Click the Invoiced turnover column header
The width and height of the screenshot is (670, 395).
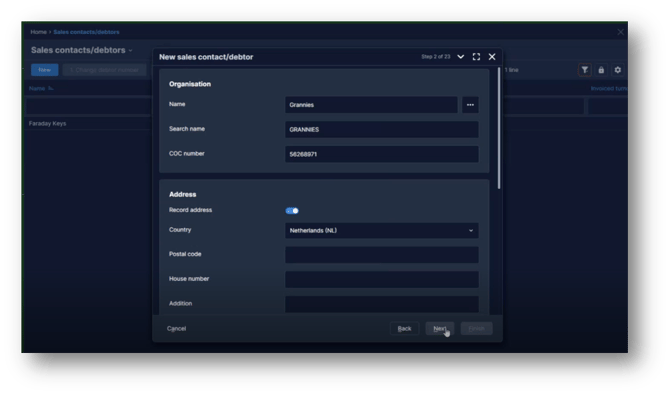[609, 88]
